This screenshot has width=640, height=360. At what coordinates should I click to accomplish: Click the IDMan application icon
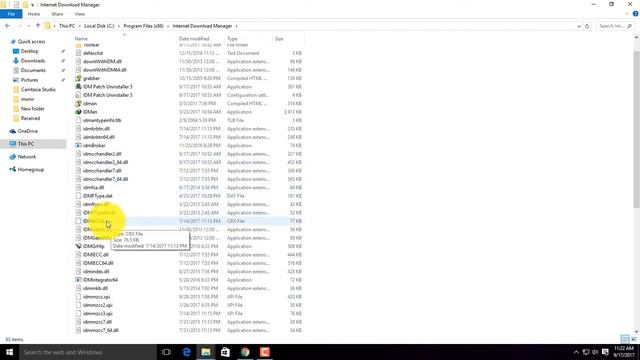(x=78, y=112)
